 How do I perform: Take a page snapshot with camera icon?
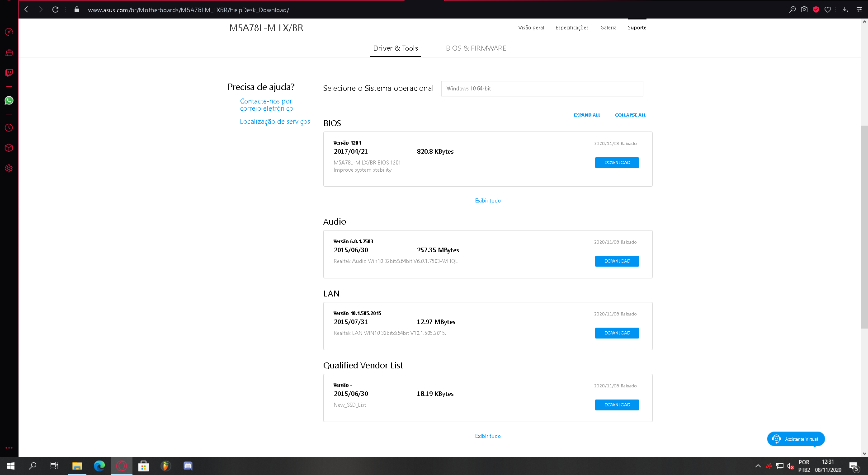804,9
